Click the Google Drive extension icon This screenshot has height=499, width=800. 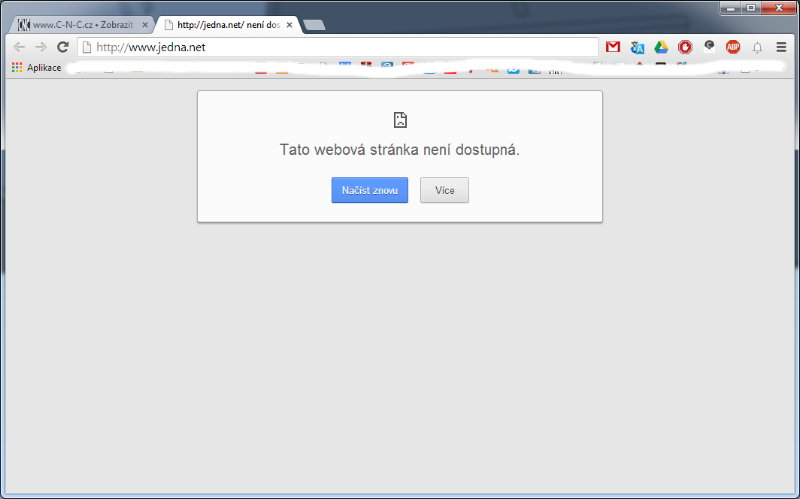click(661, 47)
